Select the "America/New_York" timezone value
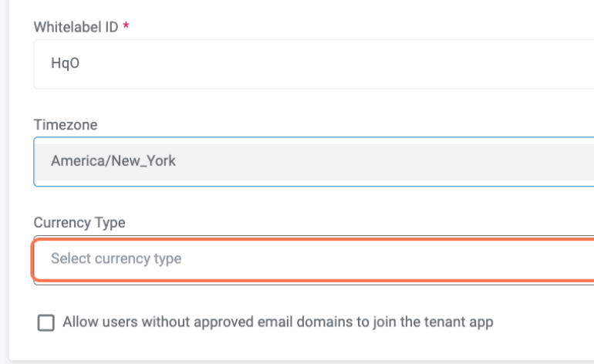Image resolution: width=594 pixels, height=364 pixels. tap(113, 162)
